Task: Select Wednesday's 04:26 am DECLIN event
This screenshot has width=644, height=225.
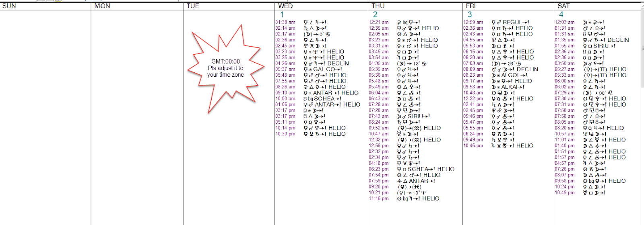Action: click(x=312, y=63)
